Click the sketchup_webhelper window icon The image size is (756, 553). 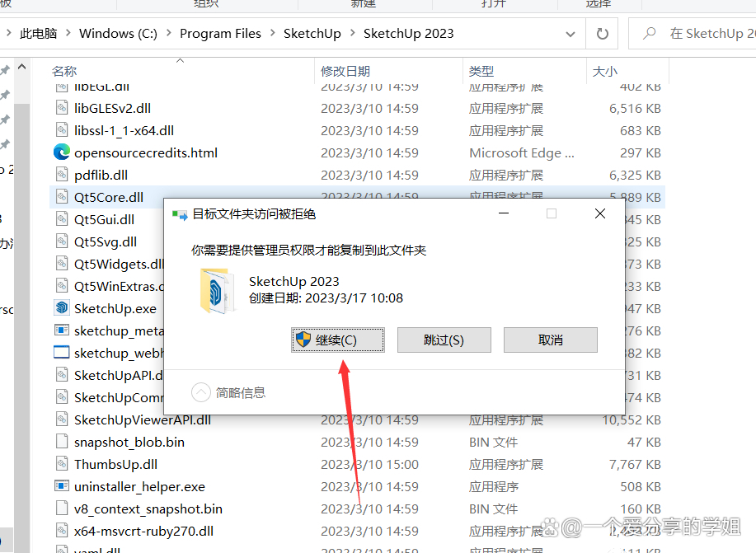(x=62, y=353)
